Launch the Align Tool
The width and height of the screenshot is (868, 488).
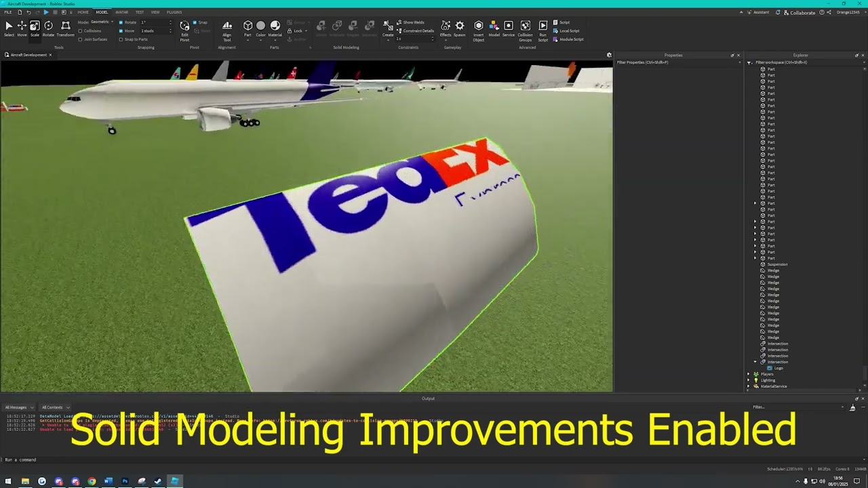227,30
